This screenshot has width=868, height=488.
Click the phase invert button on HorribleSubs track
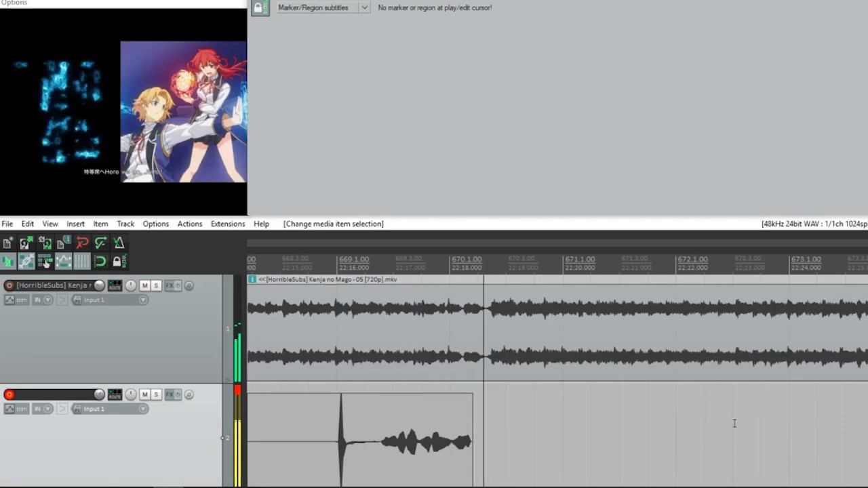click(x=189, y=285)
